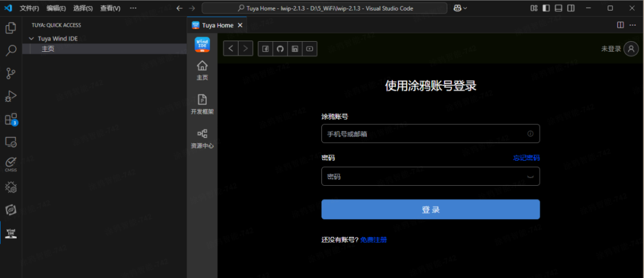Click the command center search bar
Image resolution: width=644 pixels, height=278 pixels.
coord(324,8)
